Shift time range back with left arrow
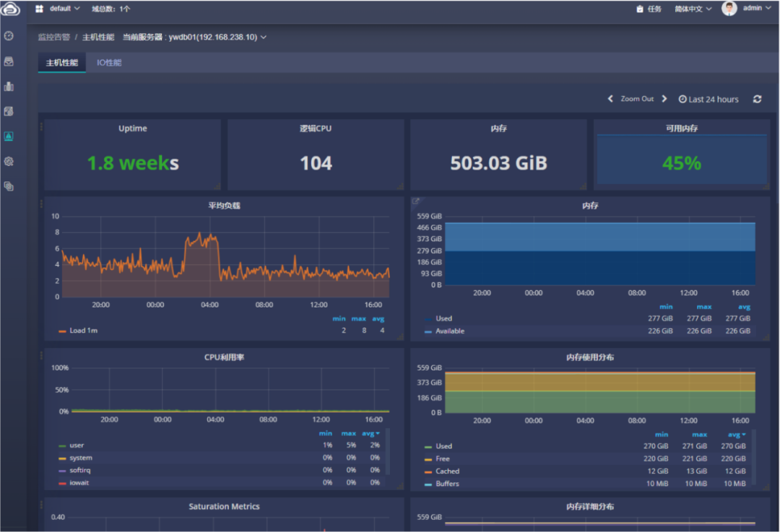Image resolution: width=780 pixels, height=532 pixels. click(x=610, y=99)
